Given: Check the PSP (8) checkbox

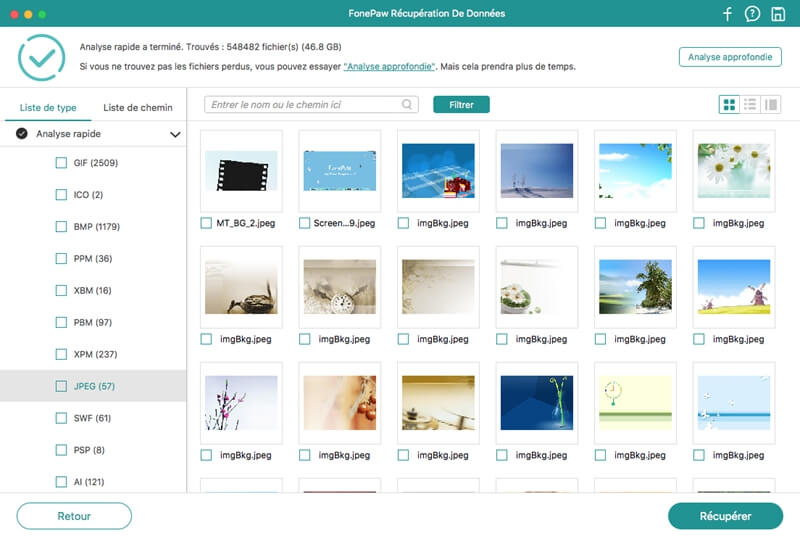Looking at the screenshot, I should pyautogui.click(x=61, y=450).
